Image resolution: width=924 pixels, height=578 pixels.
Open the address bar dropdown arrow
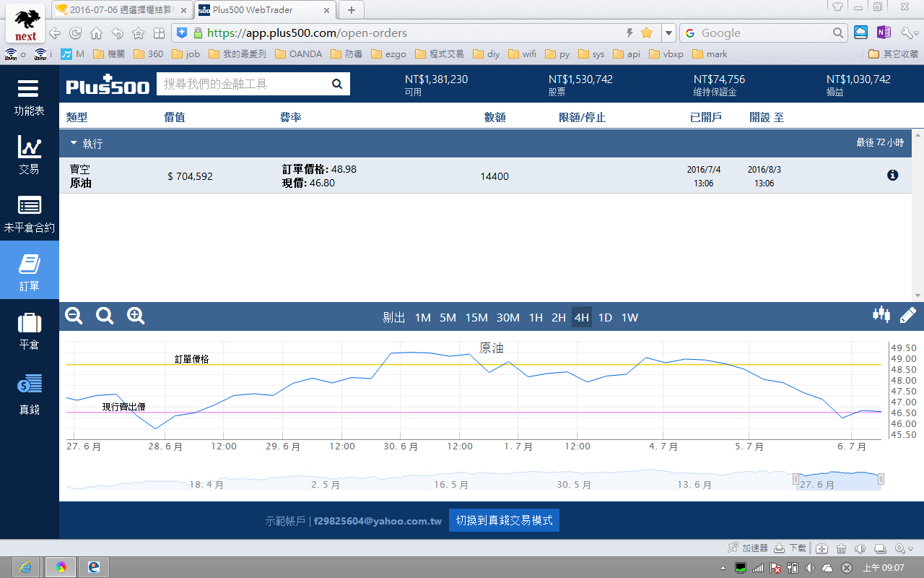point(668,33)
